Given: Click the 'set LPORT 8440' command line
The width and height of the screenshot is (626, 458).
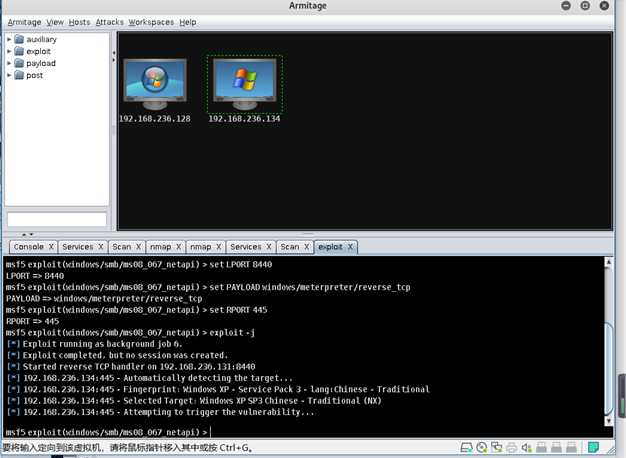Looking at the screenshot, I should 139,264.
